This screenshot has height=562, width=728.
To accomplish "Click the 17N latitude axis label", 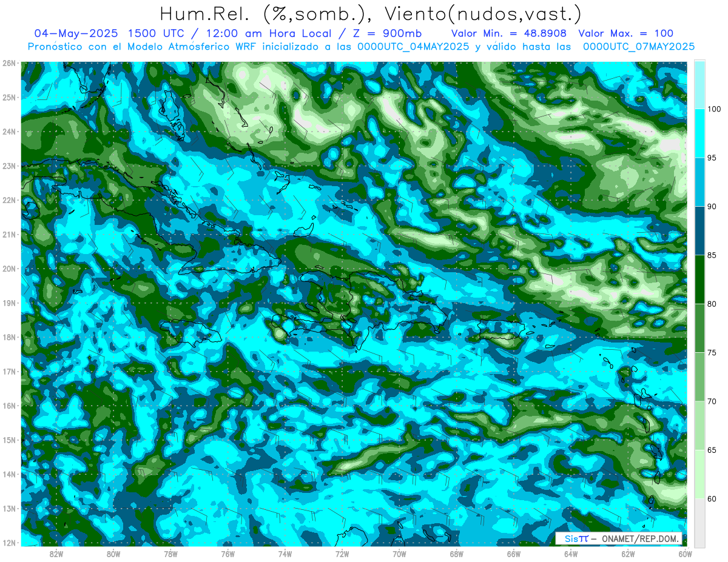I will point(8,371).
